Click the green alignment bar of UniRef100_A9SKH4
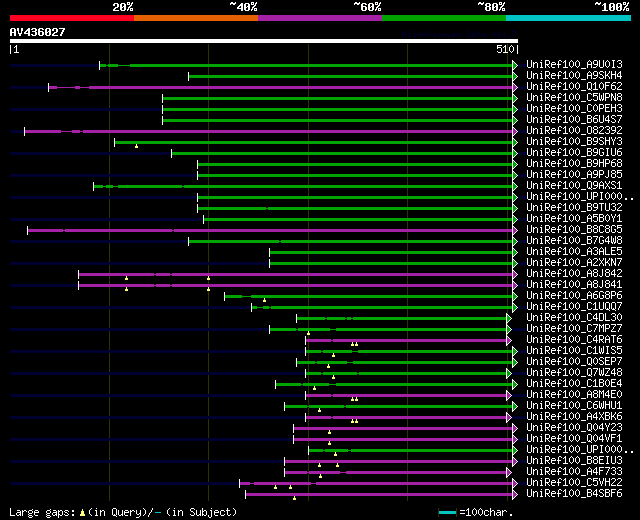The height and width of the screenshot is (520, 640). tap(351, 76)
